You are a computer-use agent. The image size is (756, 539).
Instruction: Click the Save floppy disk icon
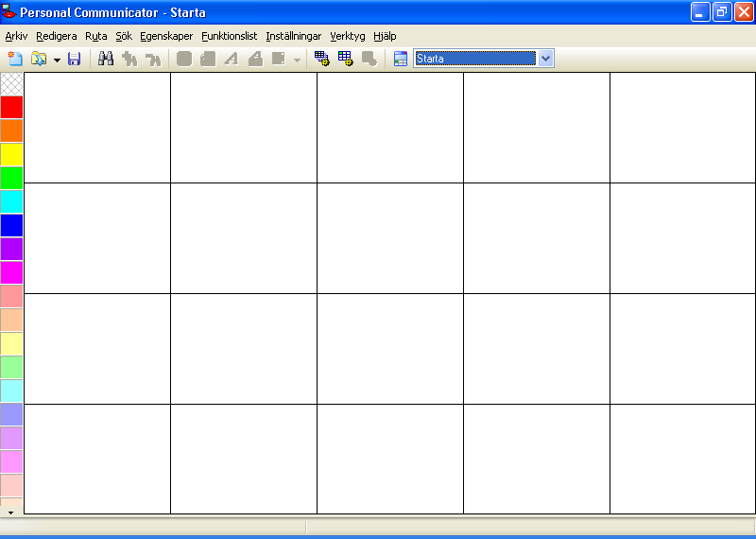[74, 59]
